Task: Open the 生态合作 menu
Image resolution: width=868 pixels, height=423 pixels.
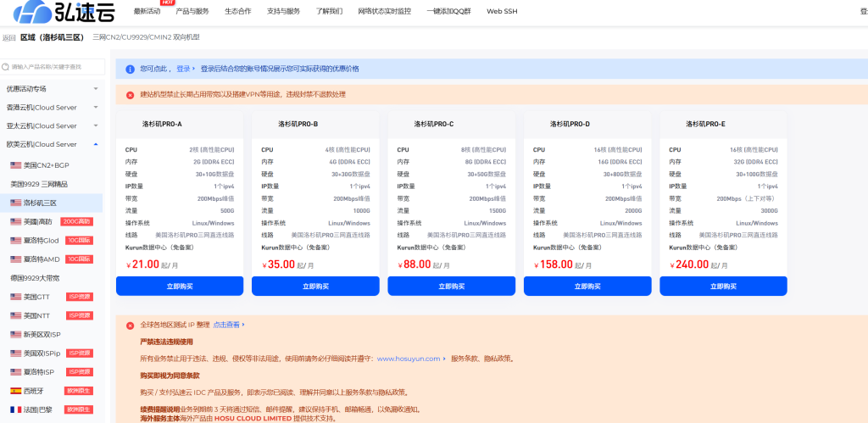Action: 238,11
